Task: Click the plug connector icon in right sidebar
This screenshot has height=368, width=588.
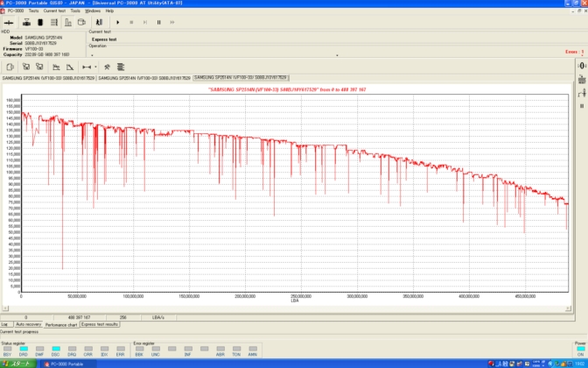Action: [x=582, y=92]
